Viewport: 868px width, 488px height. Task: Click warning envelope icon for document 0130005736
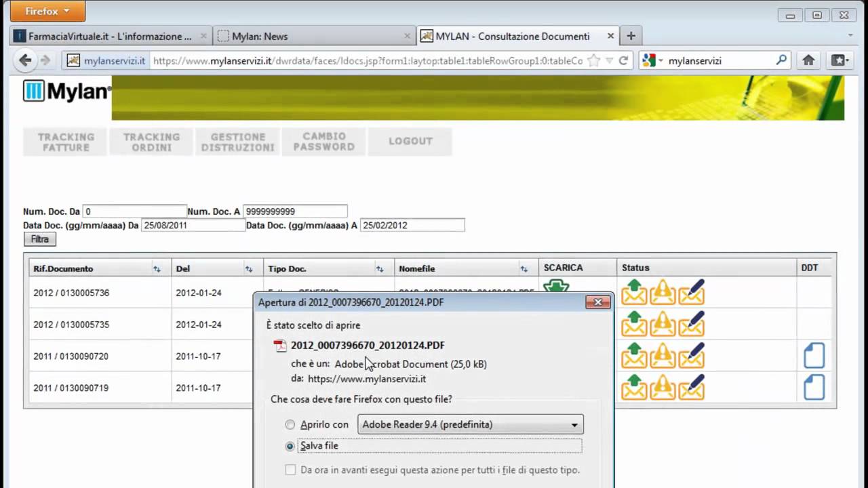point(663,292)
